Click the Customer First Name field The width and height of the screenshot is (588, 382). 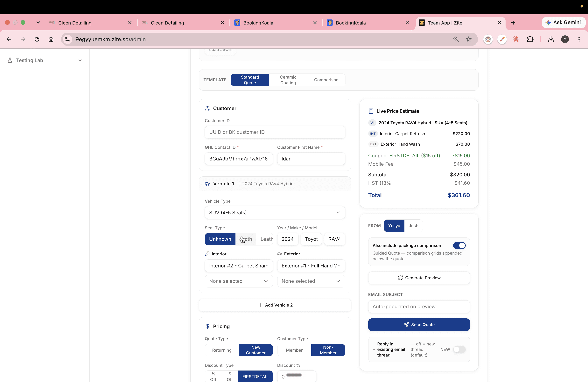311,159
